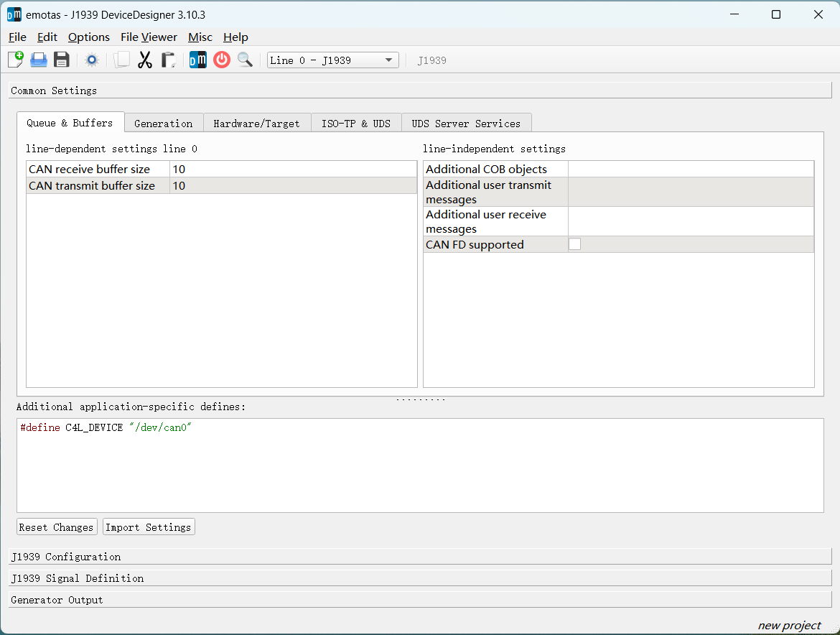
Task: Click the Cut scissors icon
Action: pos(144,60)
